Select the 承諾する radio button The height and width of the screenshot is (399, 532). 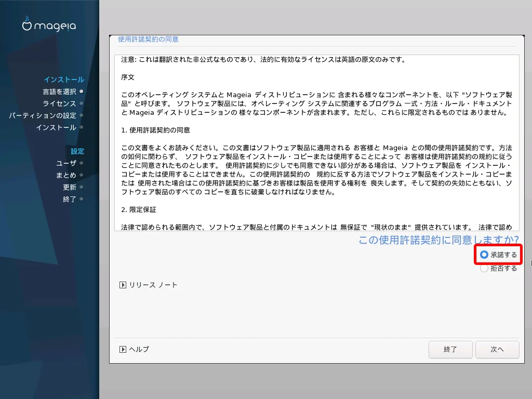[484, 255]
